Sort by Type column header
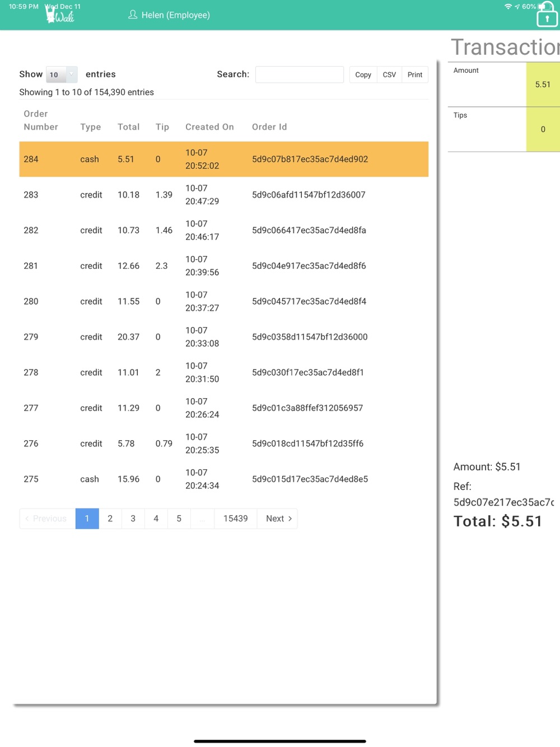560x747 pixels. coord(91,127)
